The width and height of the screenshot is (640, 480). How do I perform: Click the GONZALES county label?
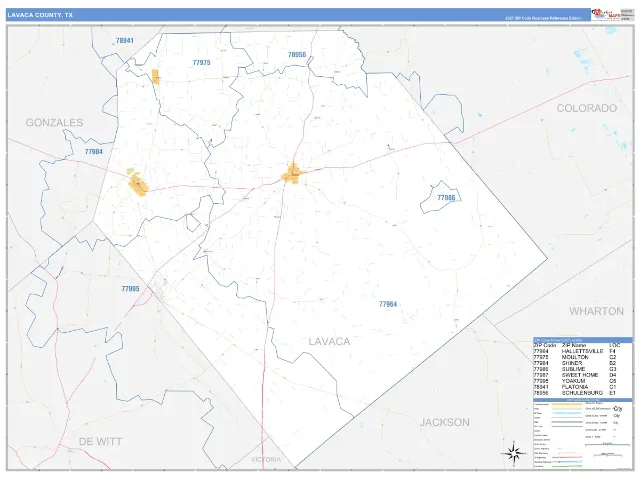coord(54,122)
